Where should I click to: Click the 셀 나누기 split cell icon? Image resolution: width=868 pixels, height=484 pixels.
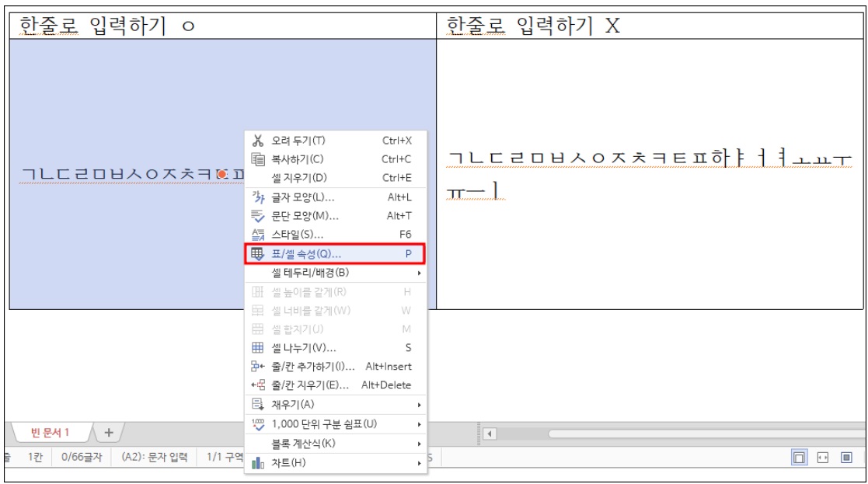point(258,348)
